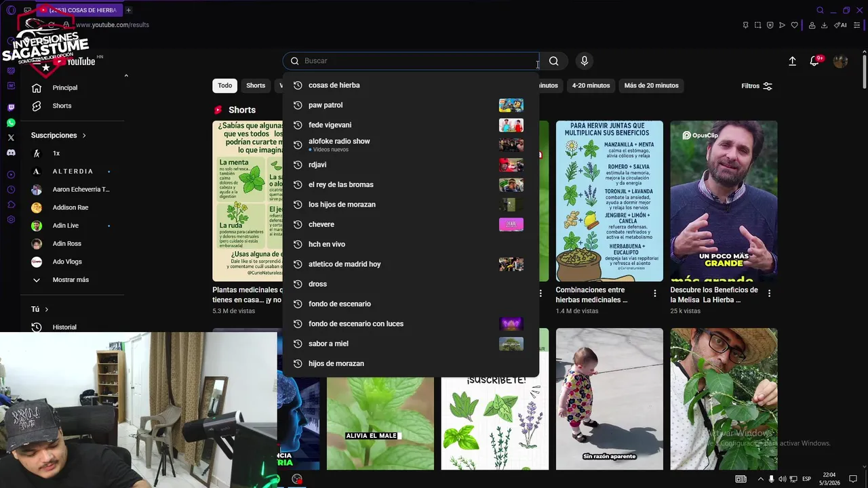Choose suggestion rdjavi
The height and width of the screenshot is (488, 868).
point(410,165)
